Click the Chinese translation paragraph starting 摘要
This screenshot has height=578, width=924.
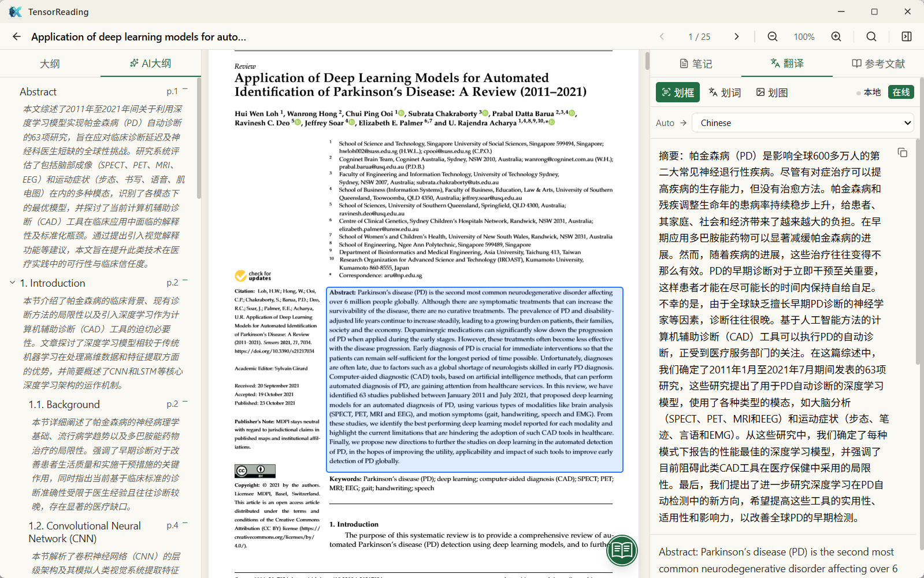pos(774,336)
